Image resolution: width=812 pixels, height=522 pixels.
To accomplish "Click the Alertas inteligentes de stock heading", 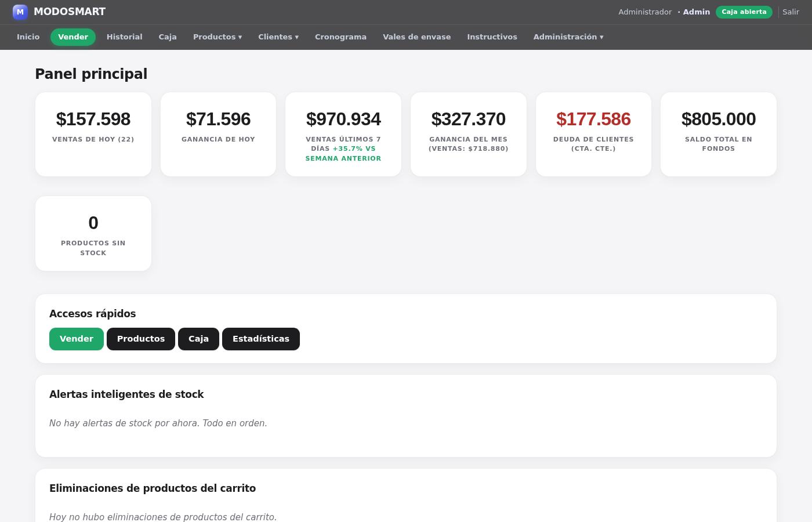I will [x=126, y=394].
